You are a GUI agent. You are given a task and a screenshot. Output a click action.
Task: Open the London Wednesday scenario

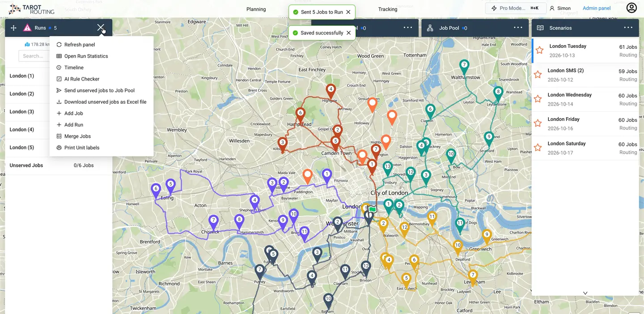point(585,99)
